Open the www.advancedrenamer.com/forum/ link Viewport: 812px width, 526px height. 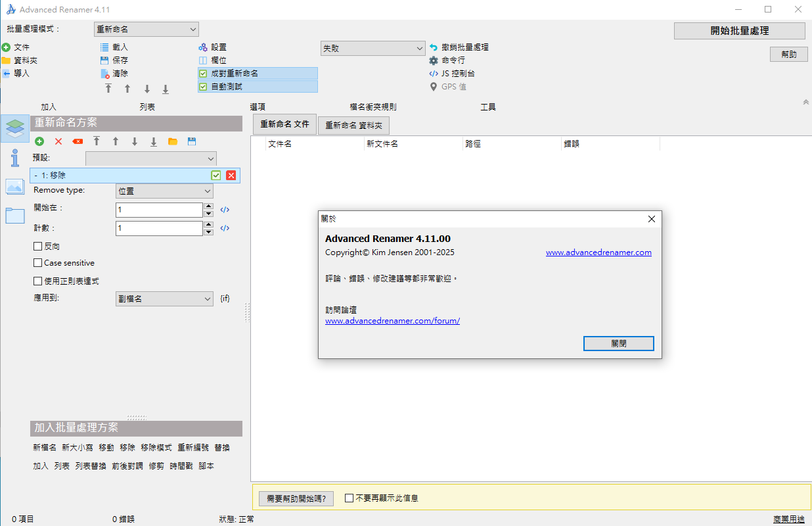392,321
